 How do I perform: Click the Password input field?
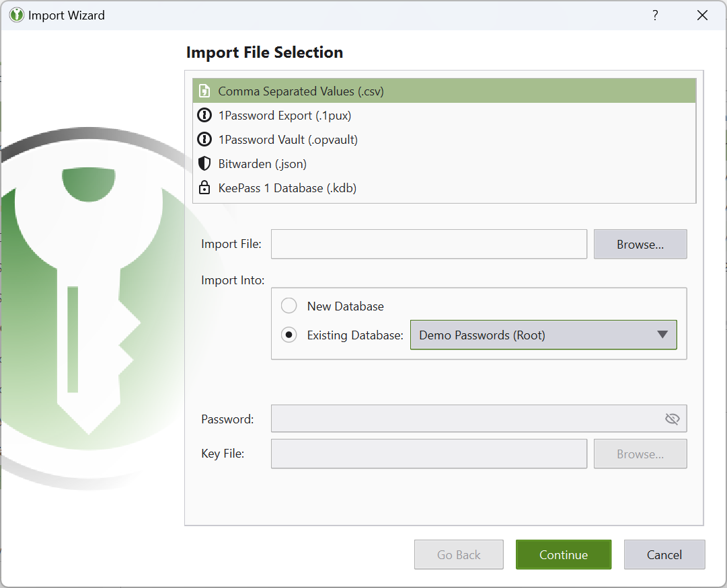point(478,419)
